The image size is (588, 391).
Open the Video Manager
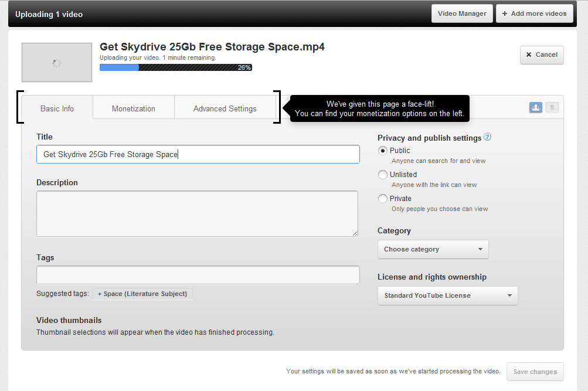[x=462, y=13]
